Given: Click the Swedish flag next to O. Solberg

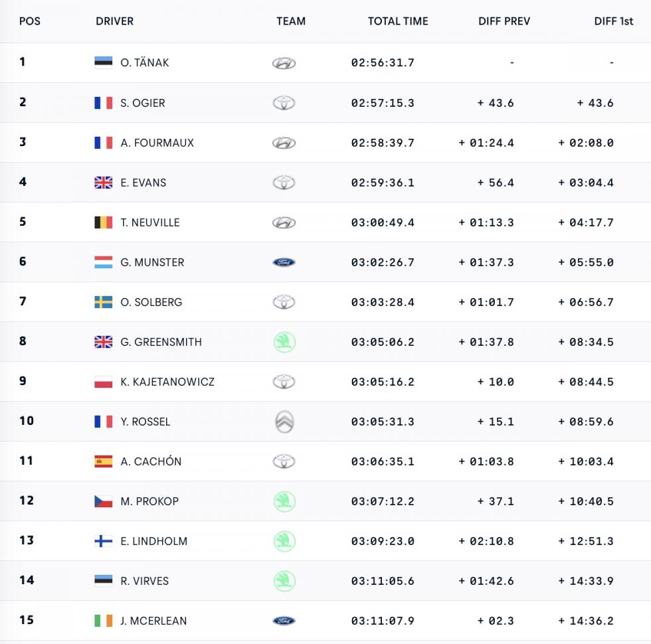Looking at the screenshot, I should [104, 302].
